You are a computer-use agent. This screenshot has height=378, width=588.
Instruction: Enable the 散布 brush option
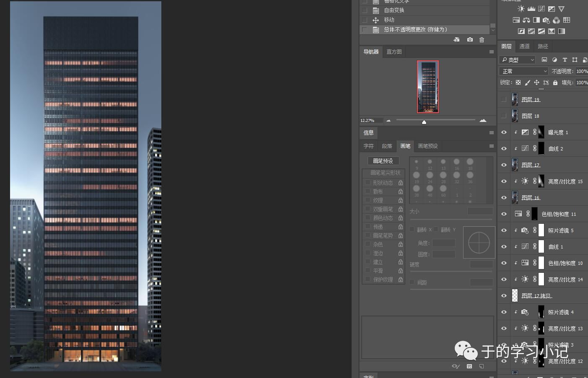[x=368, y=191]
